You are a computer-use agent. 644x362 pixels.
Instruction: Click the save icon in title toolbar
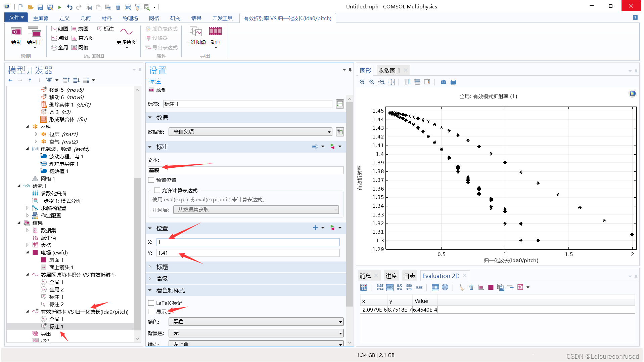pyautogui.click(x=40, y=7)
